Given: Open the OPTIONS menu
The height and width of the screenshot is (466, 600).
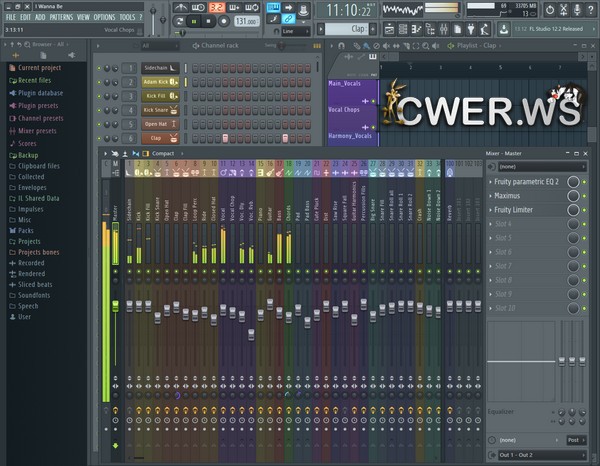Looking at the screenshot, I should 104,18.
